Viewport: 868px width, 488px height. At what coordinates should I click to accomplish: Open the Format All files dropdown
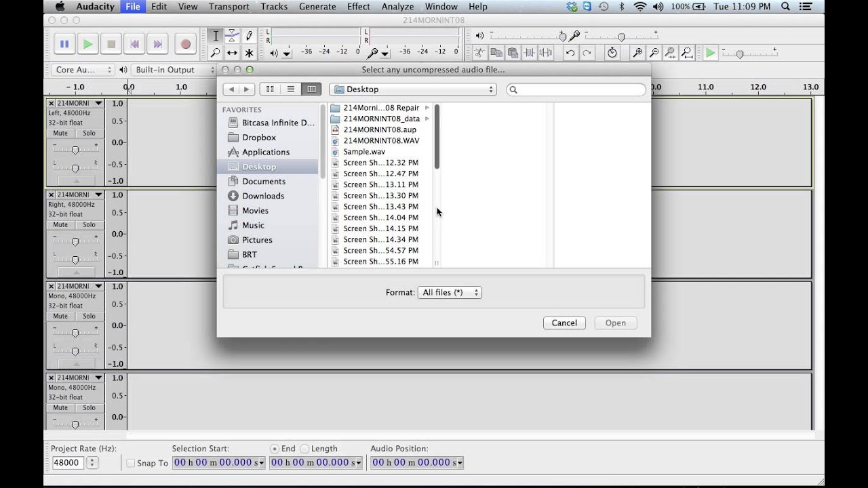[x=450, y=292]
